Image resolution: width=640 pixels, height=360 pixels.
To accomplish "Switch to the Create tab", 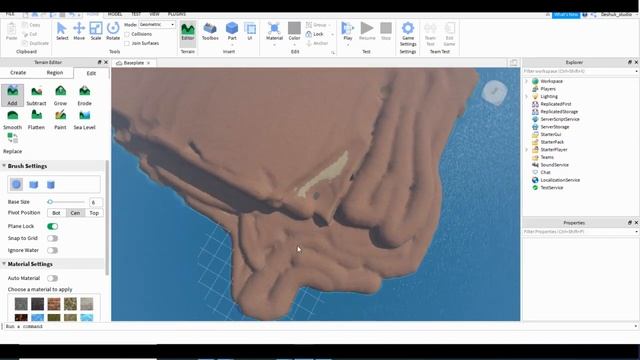I will [x=18, y=73].
